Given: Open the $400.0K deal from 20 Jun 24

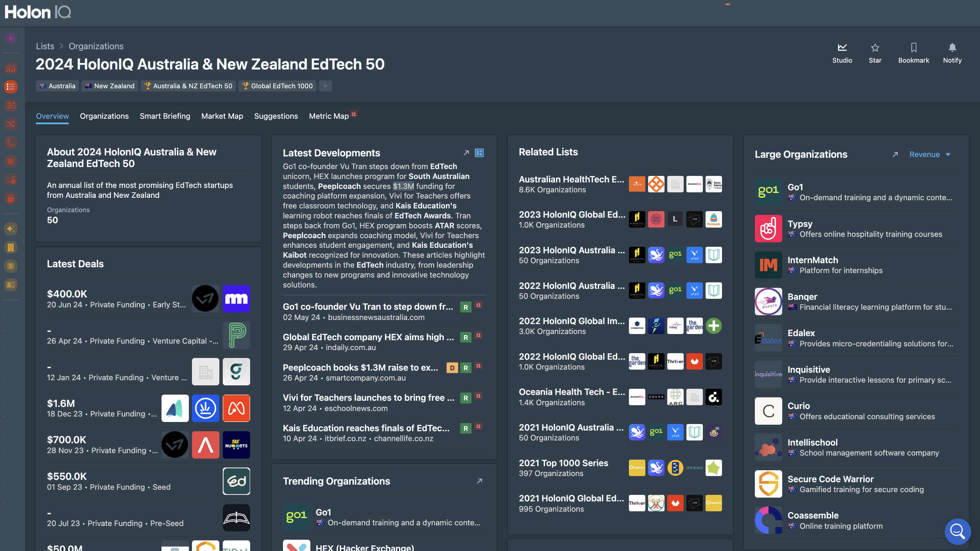Looking at the screenshot, I should pyautogui.click(x=149, y=299).
